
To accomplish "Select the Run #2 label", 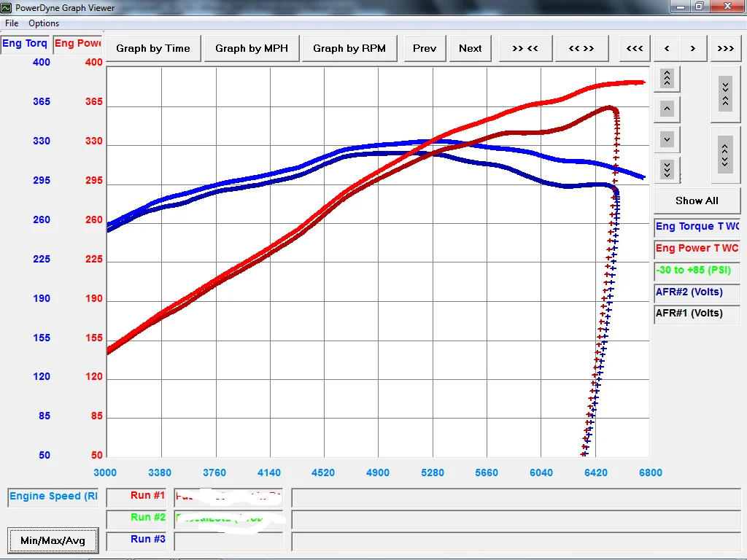I will pos(136,519).
